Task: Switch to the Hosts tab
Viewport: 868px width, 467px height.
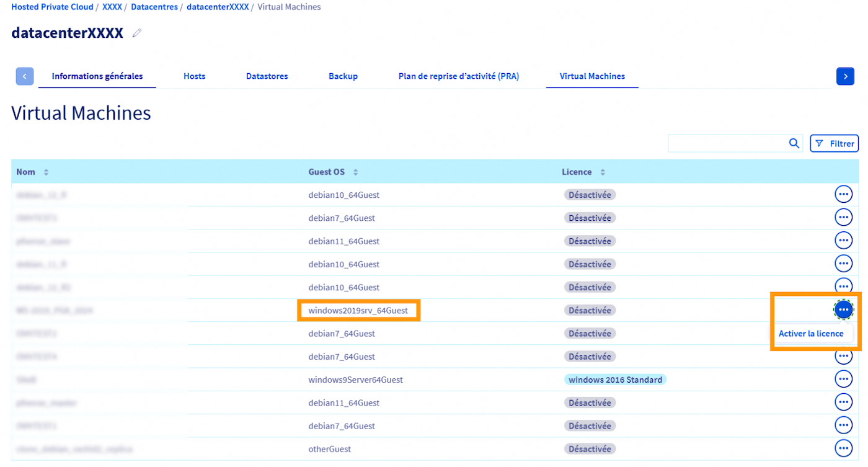Action: coord(194,76)
